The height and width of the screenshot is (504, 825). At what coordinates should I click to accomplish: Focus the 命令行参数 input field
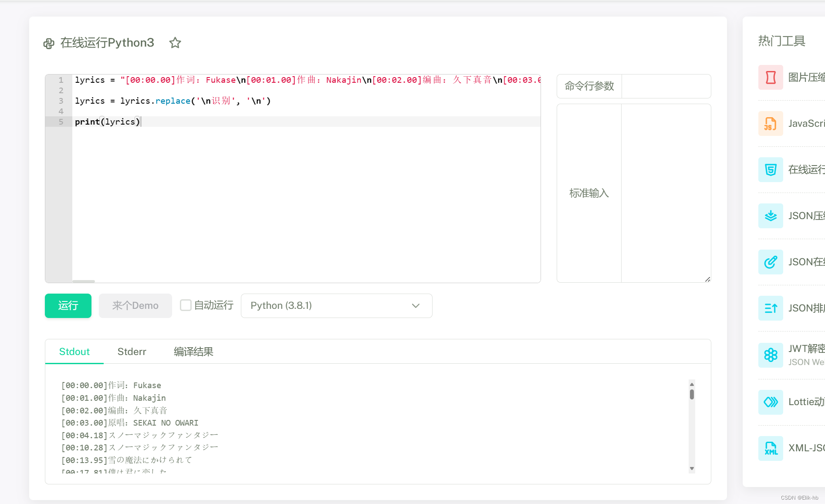(666, 86)
